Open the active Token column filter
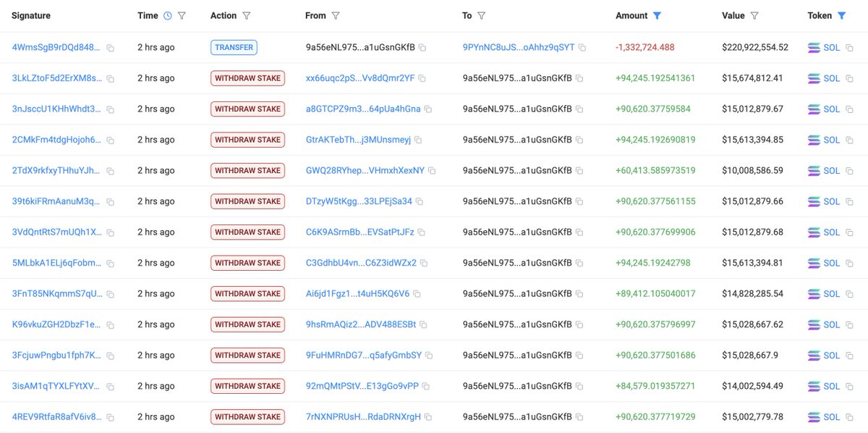This screenshot has height=433, width=868. click(842, 15)
